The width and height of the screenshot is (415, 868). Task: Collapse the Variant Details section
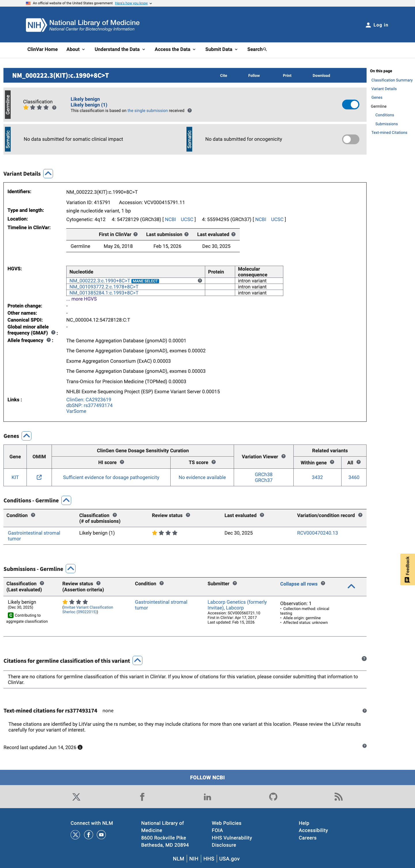pyautogui.click(x=48, y=174)
